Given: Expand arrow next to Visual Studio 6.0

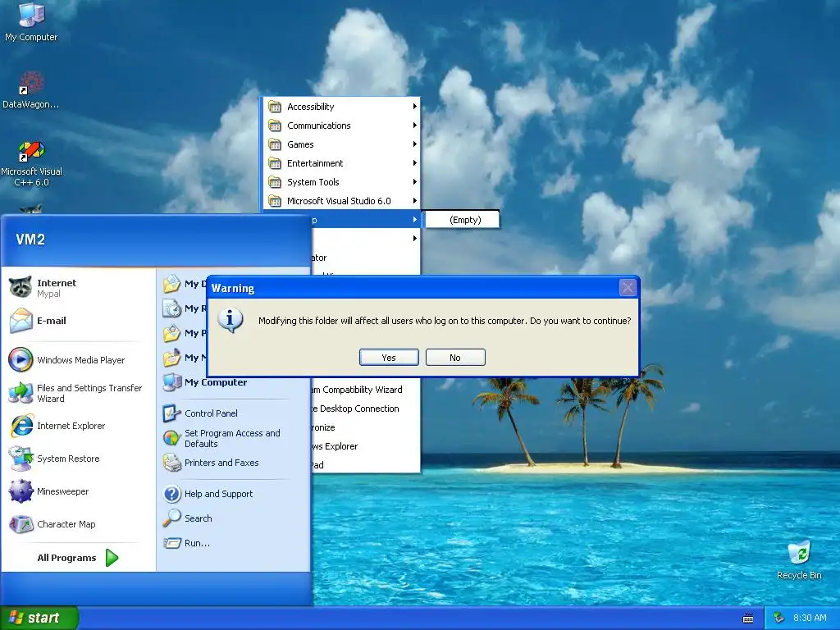Looking at the screenshot, I should pyautogui.click(x=414, y=201).
